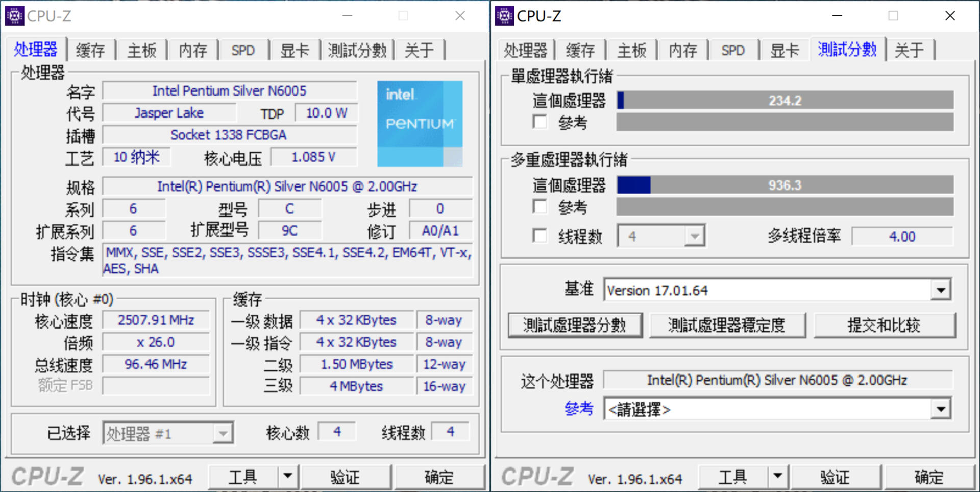This screenshot has width=980, height=492.
Task: Switch to the 缓存 tab
Action: [91, 50]
